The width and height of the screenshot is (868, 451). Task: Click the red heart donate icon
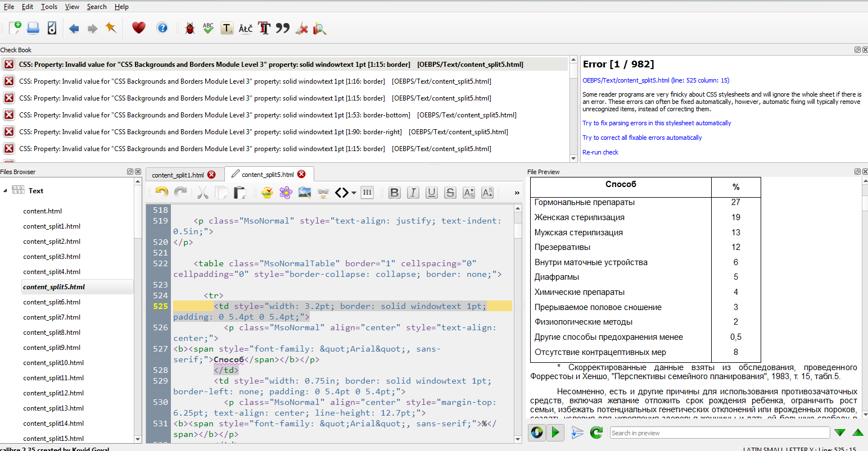point(139,28)
